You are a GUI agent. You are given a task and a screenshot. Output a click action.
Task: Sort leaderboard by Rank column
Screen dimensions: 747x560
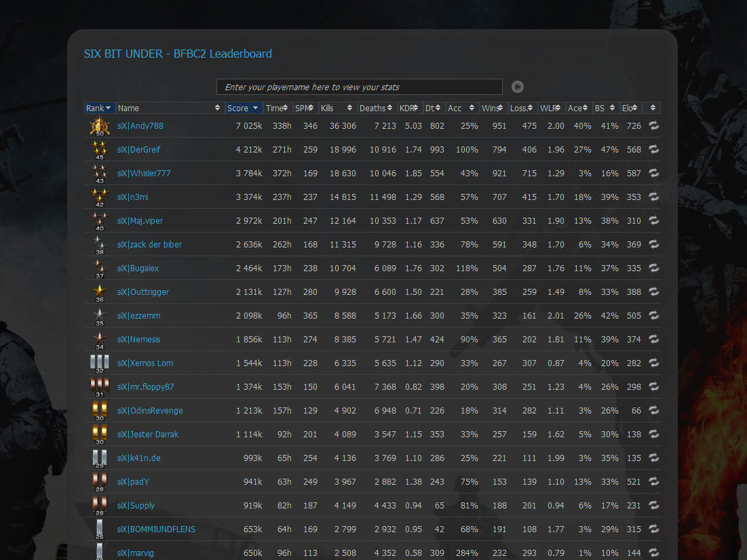click(99, 108)
